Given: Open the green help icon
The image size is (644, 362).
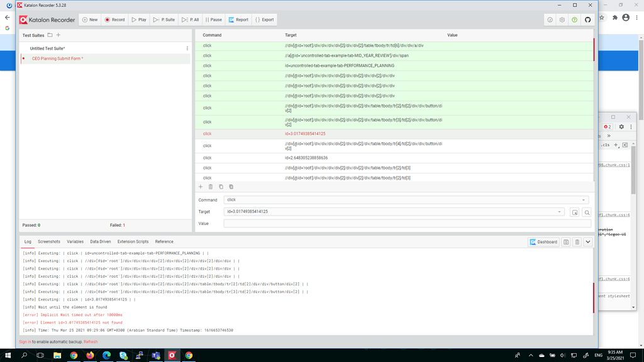Looking at the screenshot, I should coord(575,19).
